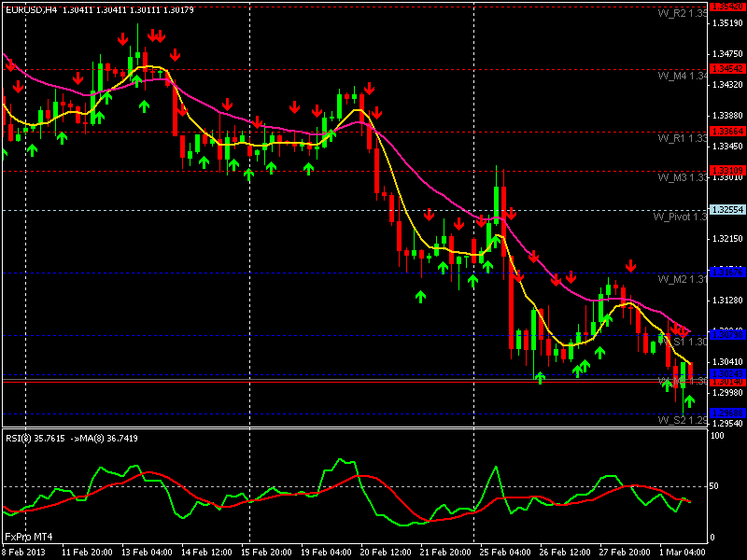Select the blue 1.29688 price tag

(727, 413)
